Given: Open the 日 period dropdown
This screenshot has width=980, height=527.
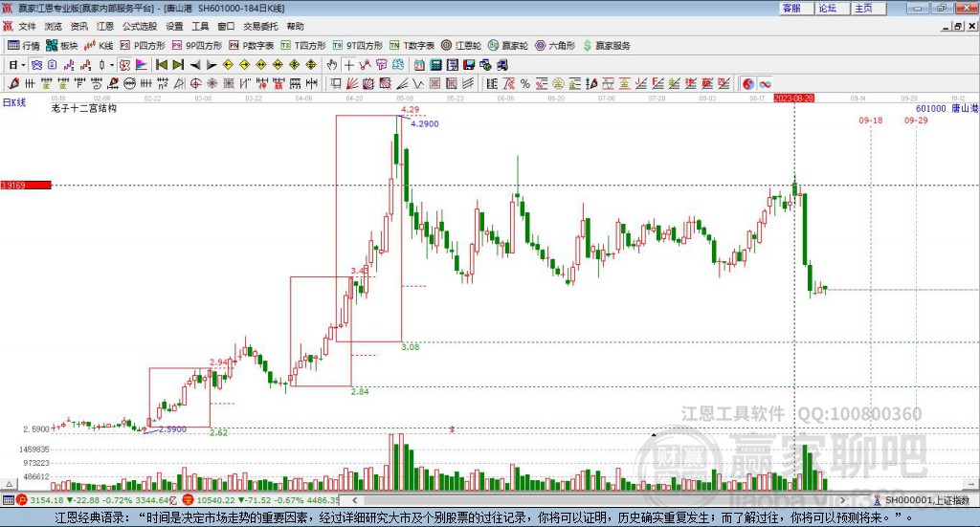Looking at the screenshot, I should click(17, 65).
